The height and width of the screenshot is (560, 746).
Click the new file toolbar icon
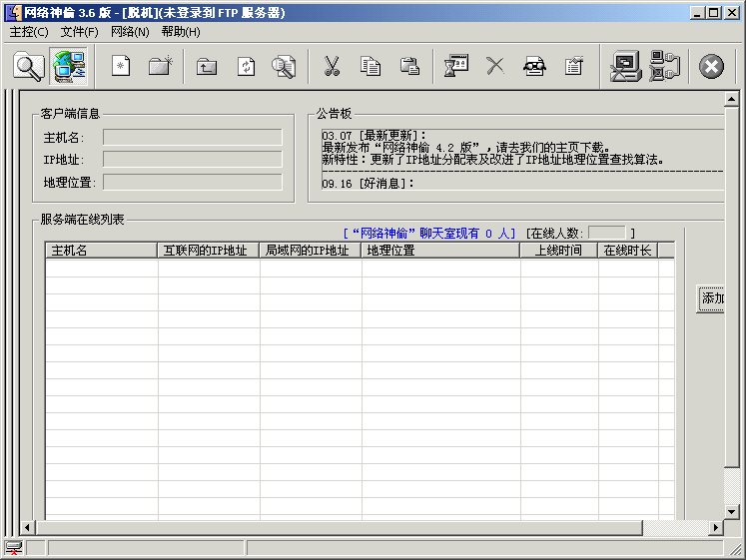(x=121, y=66)
